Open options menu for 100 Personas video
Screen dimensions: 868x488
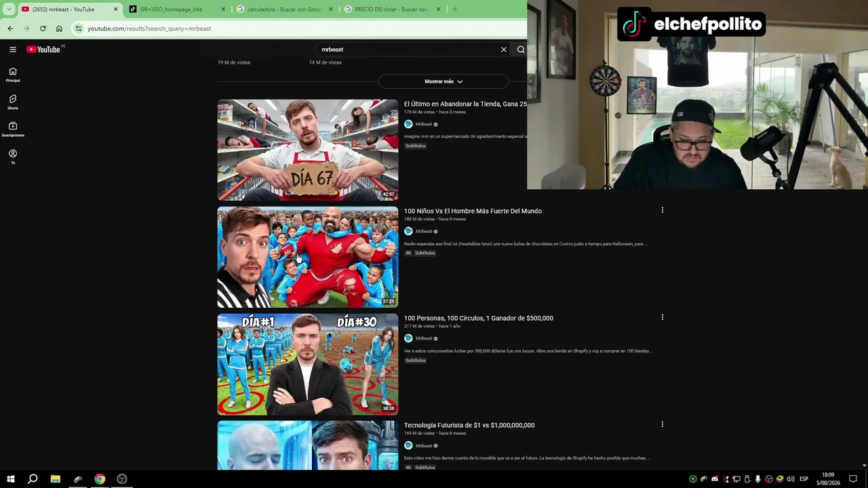(663, 317)
